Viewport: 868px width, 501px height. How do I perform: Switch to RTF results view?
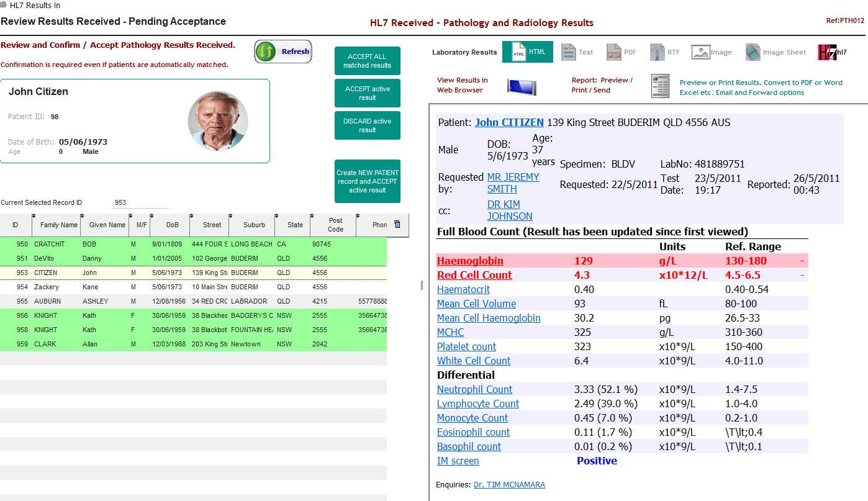[665, 52]
